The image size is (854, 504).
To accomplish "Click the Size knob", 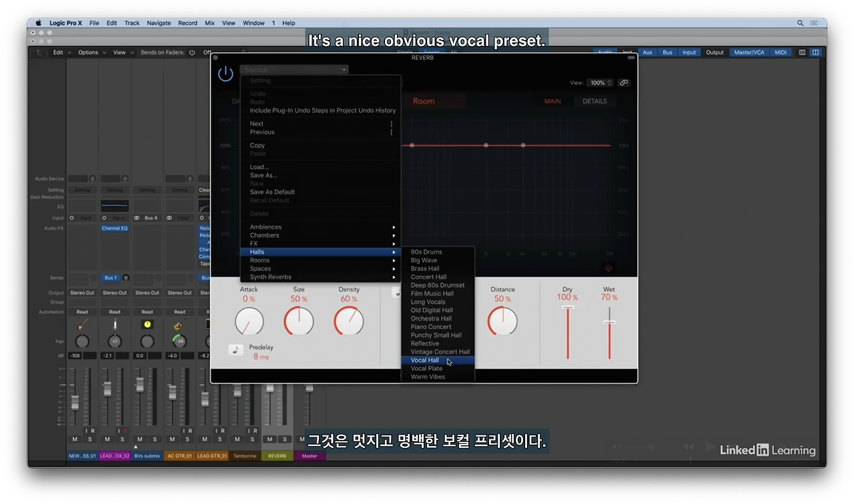I will coord(299,322).
